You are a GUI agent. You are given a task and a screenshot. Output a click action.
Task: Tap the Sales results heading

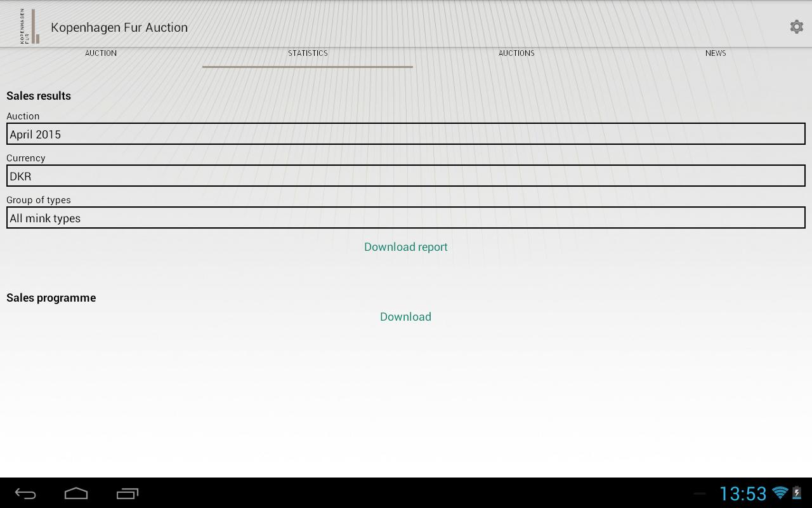click(x=39, y=96)
